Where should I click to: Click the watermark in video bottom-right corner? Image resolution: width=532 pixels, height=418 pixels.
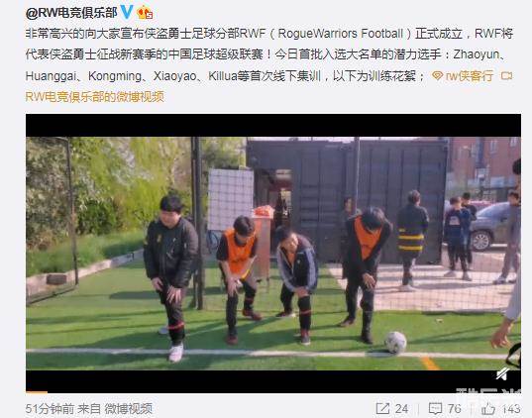click(x=487, y=390)
